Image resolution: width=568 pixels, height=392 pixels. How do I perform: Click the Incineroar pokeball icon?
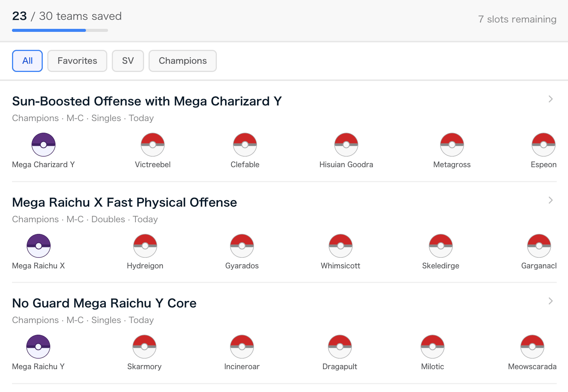[x=242, y=346]
